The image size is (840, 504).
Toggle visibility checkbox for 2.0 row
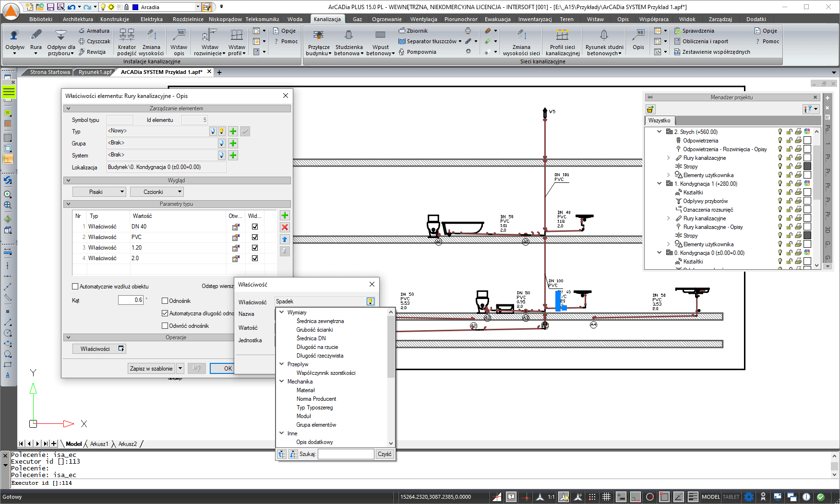tap(255, 258)
